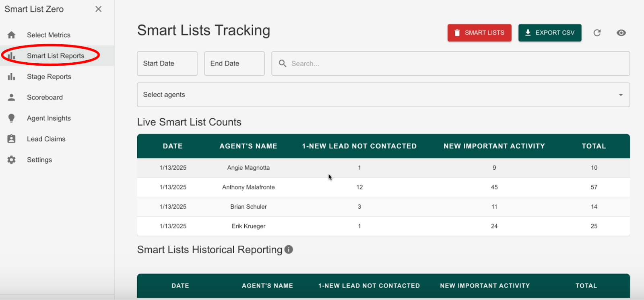Click the Live Smart List Counts heading

coord(189,122)
